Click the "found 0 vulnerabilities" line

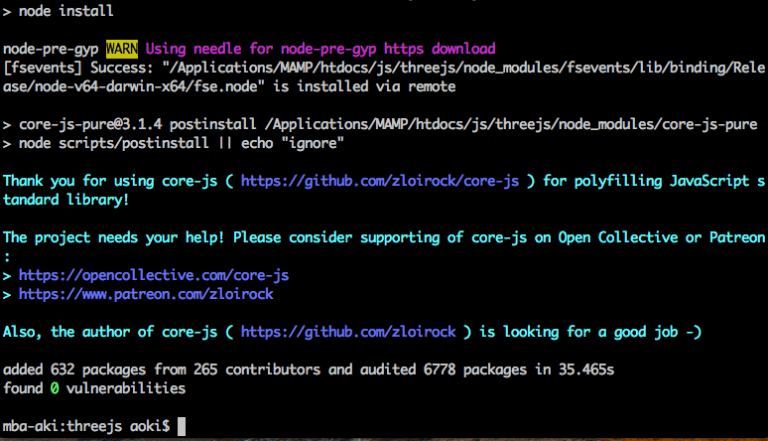(94, 388)
